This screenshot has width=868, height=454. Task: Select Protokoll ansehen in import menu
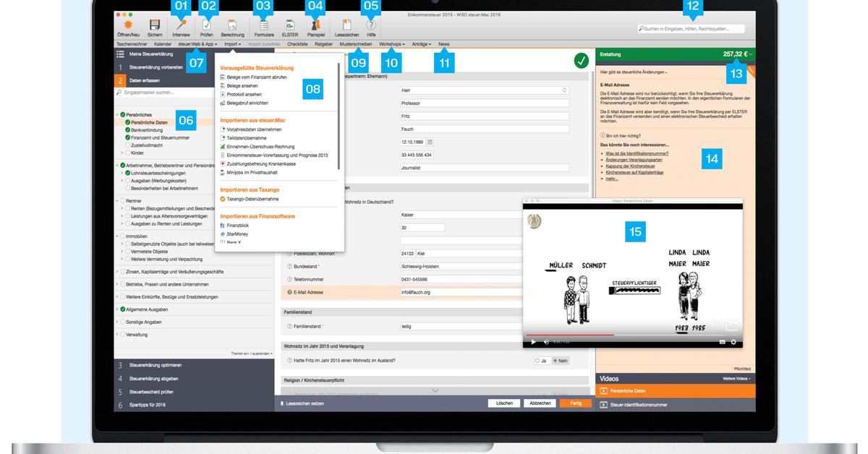(244, 94)
